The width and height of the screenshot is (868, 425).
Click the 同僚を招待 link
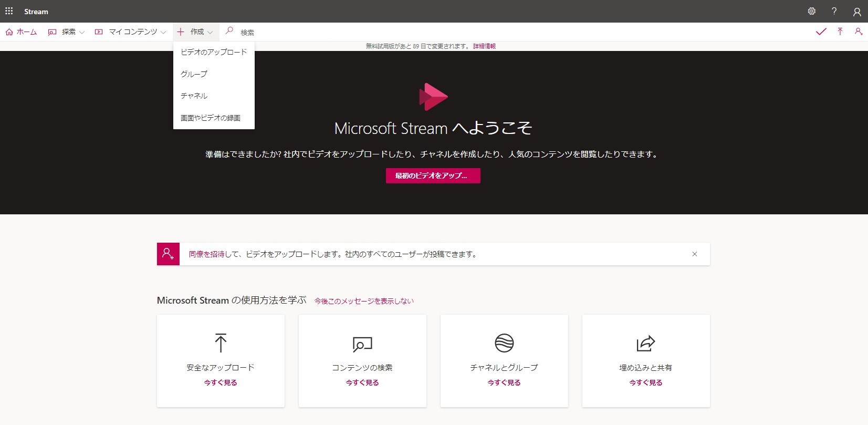tap(207, 254)
